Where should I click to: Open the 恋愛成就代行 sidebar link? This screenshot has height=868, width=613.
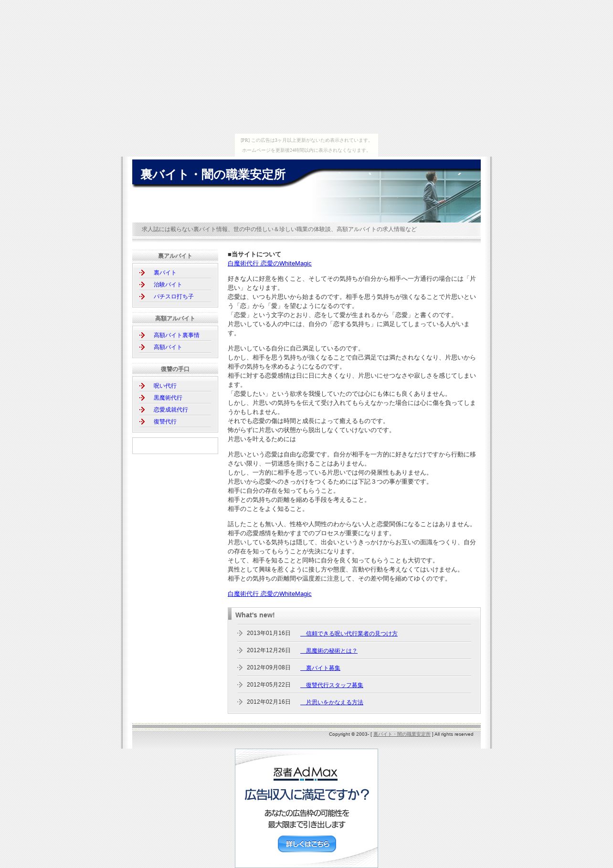tap(170, 410)
